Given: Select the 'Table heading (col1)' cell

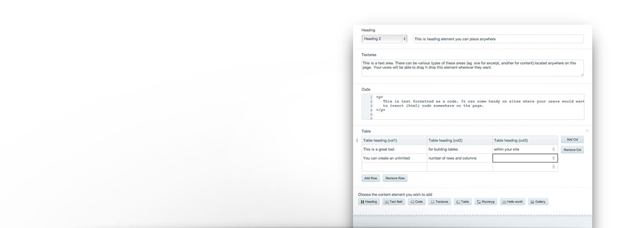Looking at the screenshot, I should click(x=394, y=141).
